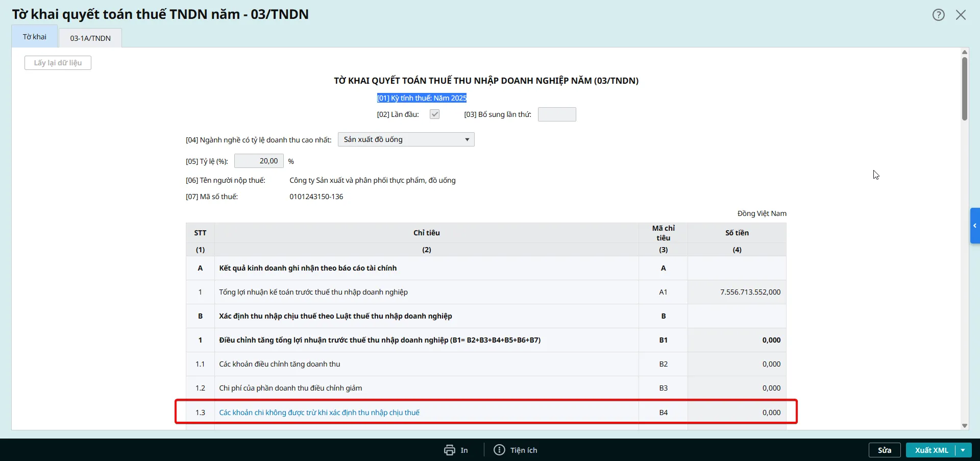The image size is (980, 461).
Task: Click the printer icon labeled In
Action: coord(449,450)
